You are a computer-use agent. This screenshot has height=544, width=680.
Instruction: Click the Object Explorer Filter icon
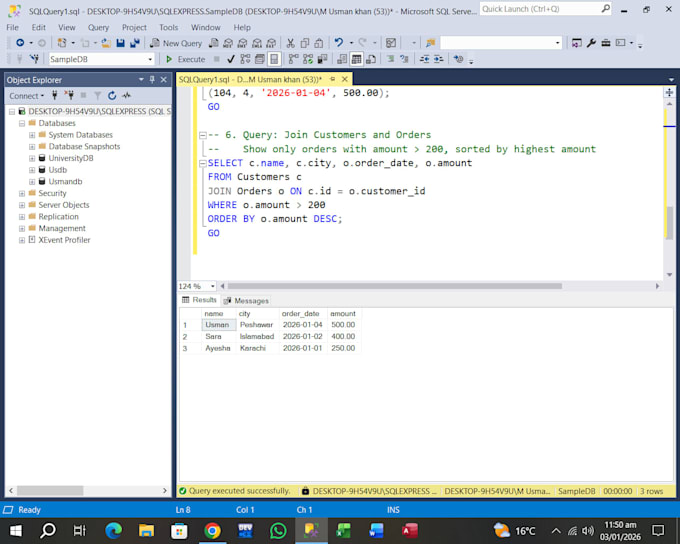pyautogui.click(x=98, y=96)
